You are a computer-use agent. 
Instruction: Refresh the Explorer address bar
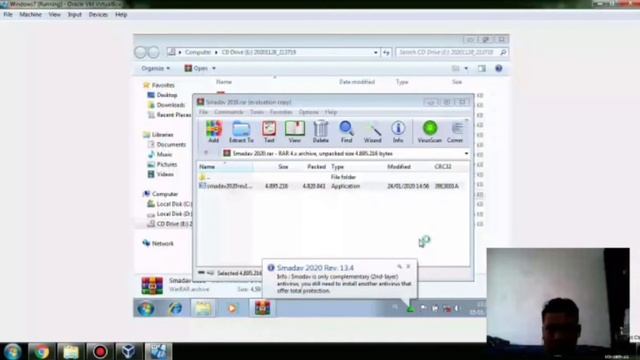(x=386, y=52)
